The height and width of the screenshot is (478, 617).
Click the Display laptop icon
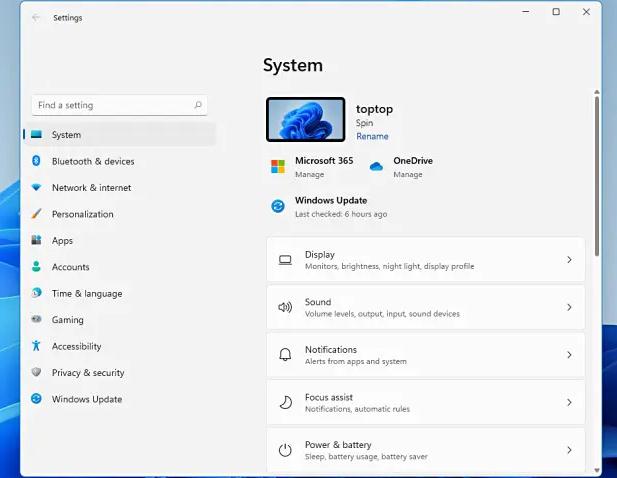285,260
